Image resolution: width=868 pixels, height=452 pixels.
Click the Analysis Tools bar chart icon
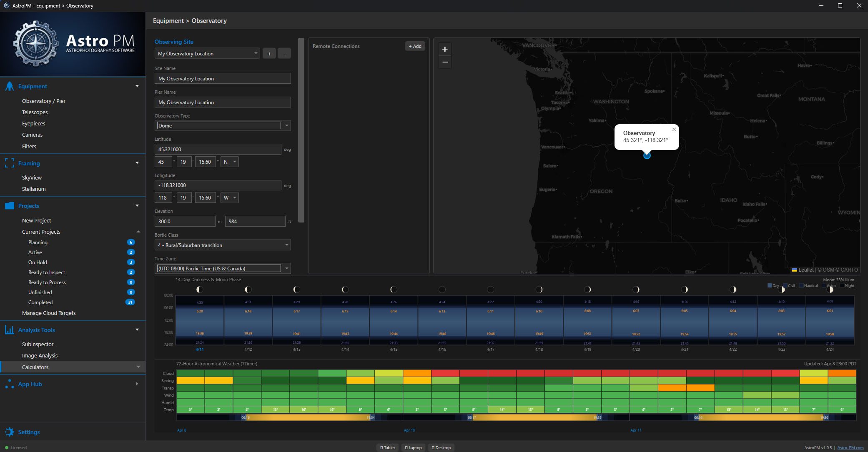click(9, 330)
